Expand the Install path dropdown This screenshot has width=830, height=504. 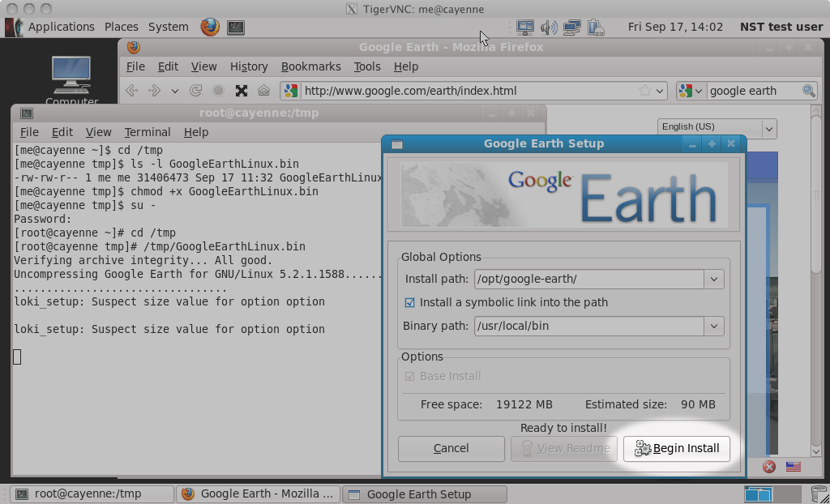coord(713,279)
